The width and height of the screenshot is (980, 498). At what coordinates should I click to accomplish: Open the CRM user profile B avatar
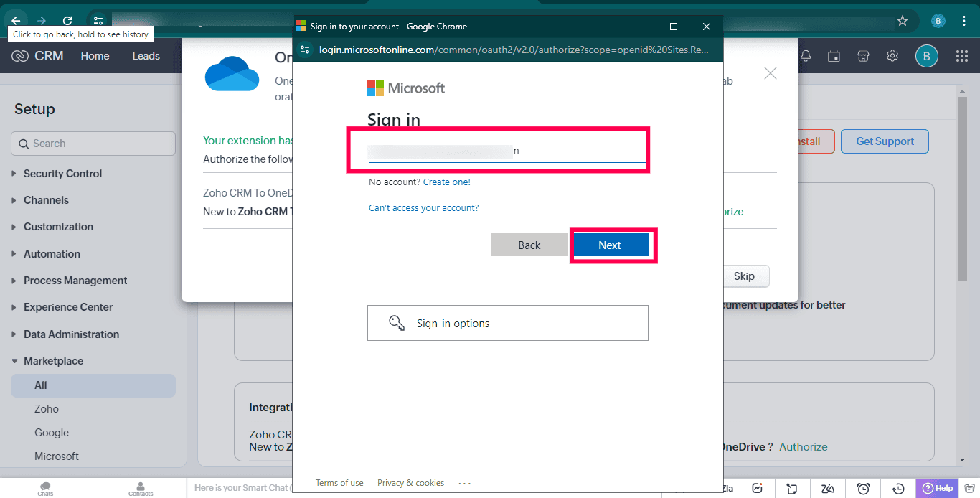[x=927, y=56]
